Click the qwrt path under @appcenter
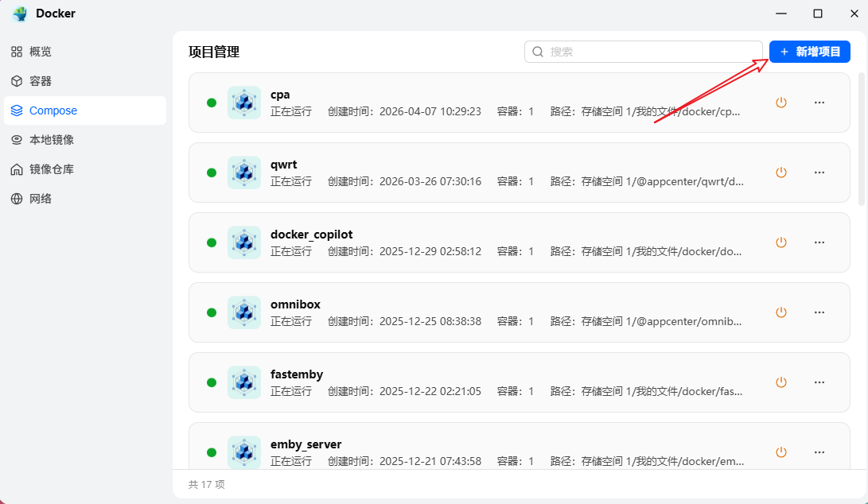Screen dimensions: 868x504 click(663, 181)
